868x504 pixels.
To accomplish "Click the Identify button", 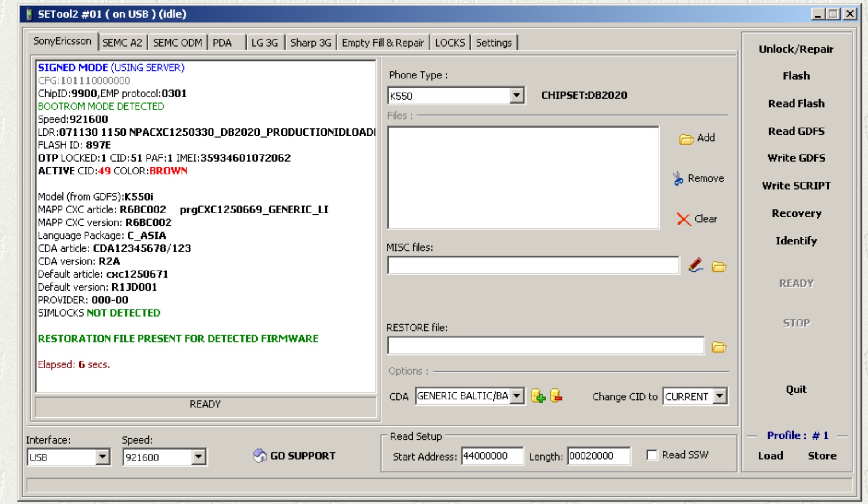I will click(x=796, y=241).
